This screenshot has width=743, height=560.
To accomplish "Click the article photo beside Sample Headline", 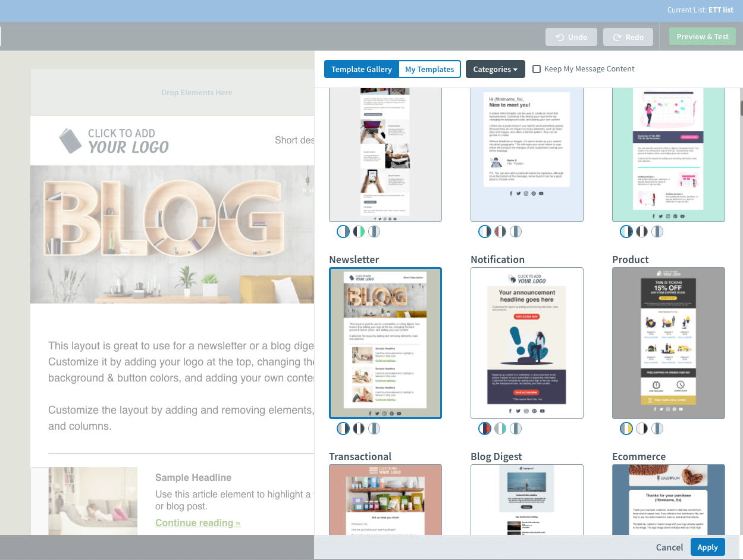I will pos(93,501).
